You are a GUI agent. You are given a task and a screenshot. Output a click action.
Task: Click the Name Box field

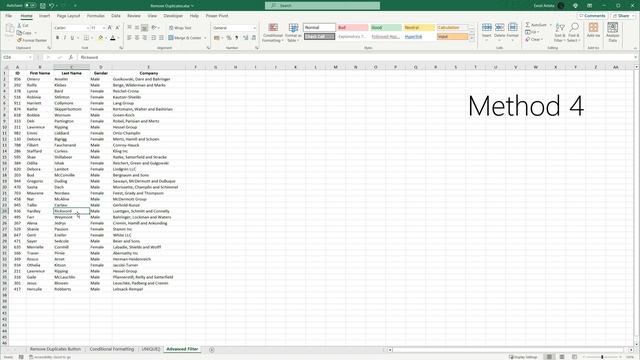[17, 58]
